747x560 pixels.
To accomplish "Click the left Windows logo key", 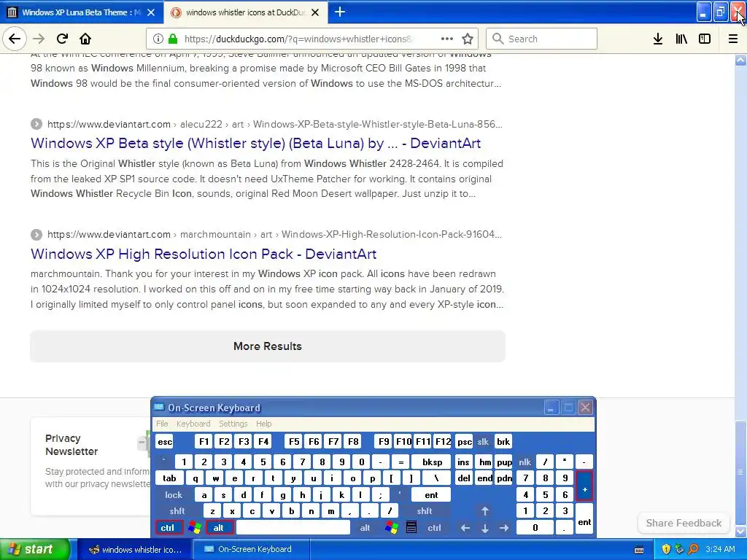I will 194,528.
